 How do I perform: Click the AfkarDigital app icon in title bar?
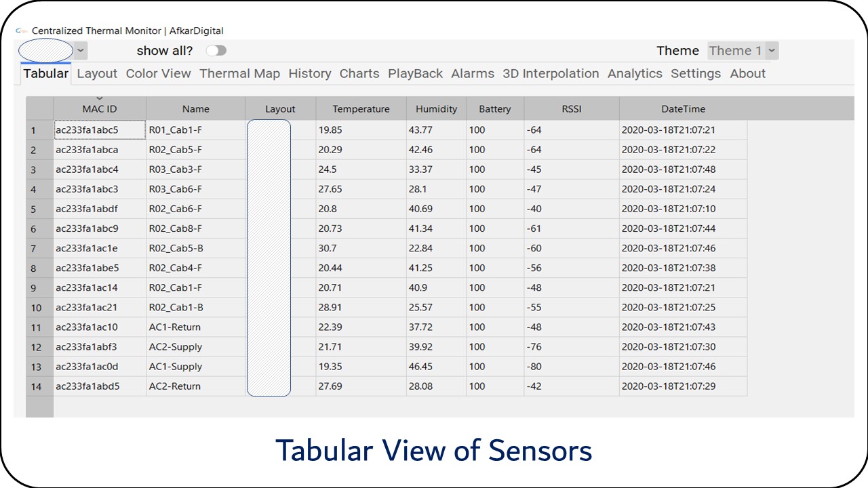(x=22, y=30)
